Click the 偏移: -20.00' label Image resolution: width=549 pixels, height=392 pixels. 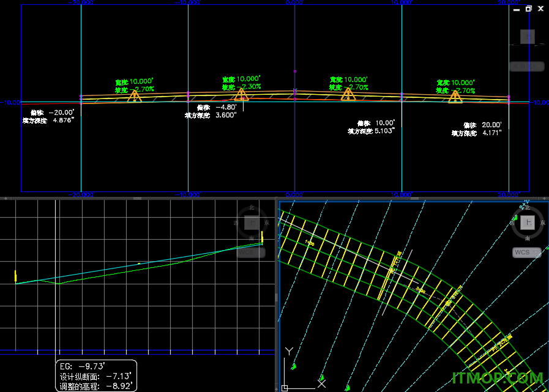tap(53, 113)
